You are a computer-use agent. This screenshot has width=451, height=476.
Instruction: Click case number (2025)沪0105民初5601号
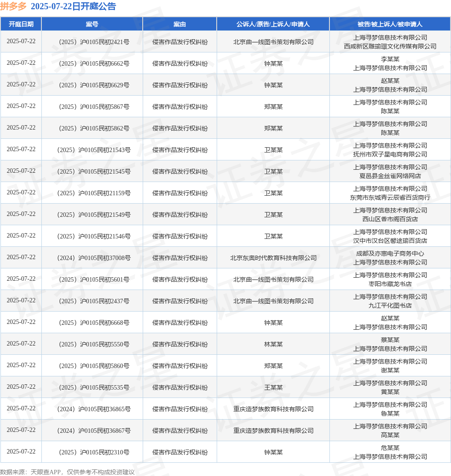click(x=94, y=279)
